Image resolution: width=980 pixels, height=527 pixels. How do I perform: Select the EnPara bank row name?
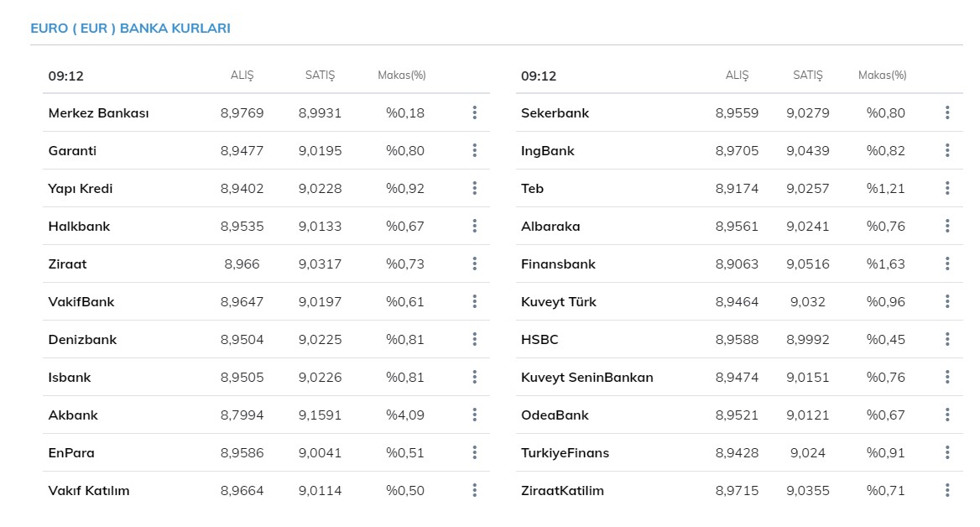point(71,453)
